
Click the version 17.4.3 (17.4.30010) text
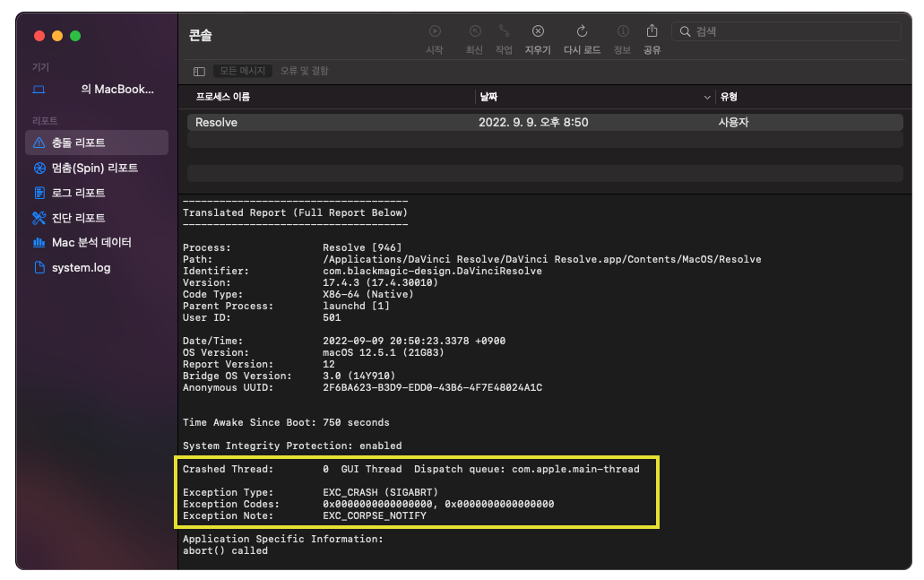pos(380,283)
